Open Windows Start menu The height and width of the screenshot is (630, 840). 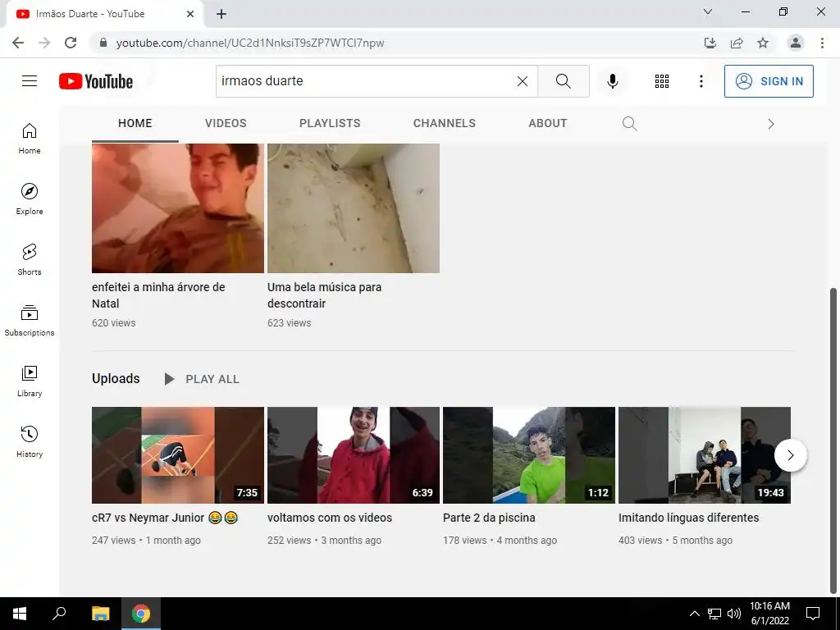coord(20,614)
